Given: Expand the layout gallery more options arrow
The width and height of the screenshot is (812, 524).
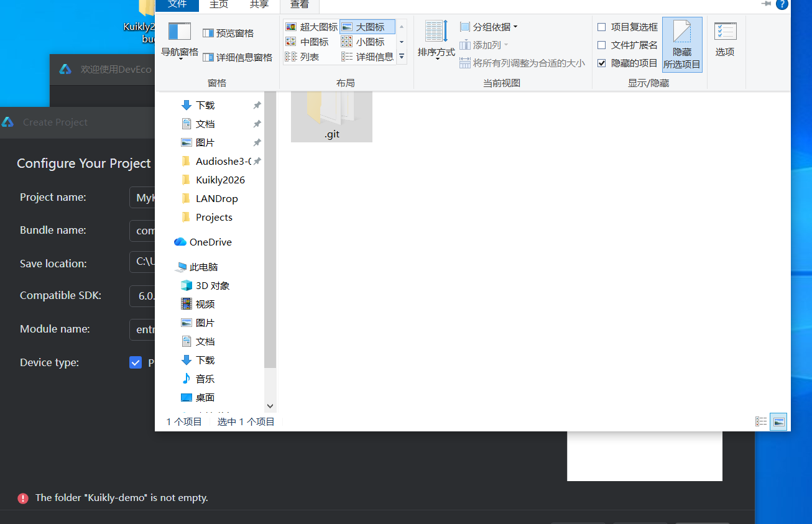Looking at the screenshot, I should point(402,57).
